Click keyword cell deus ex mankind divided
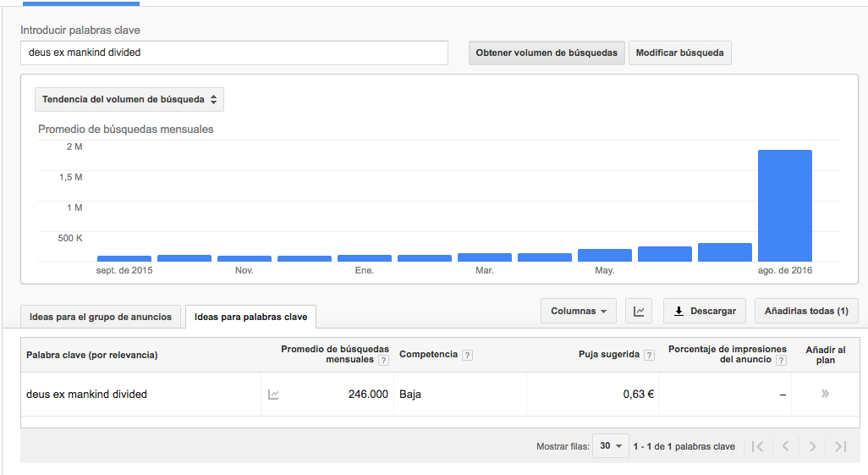 (x=87, y=395)
